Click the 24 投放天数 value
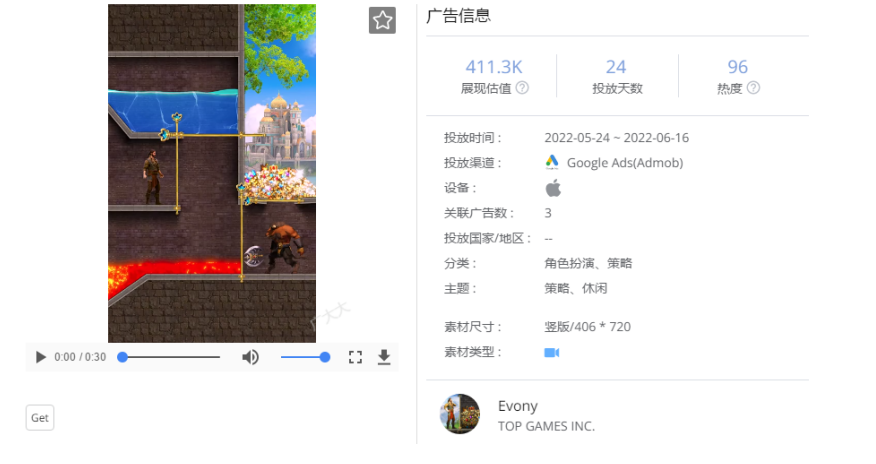This screenshot has height=464, width=876. 616,67
